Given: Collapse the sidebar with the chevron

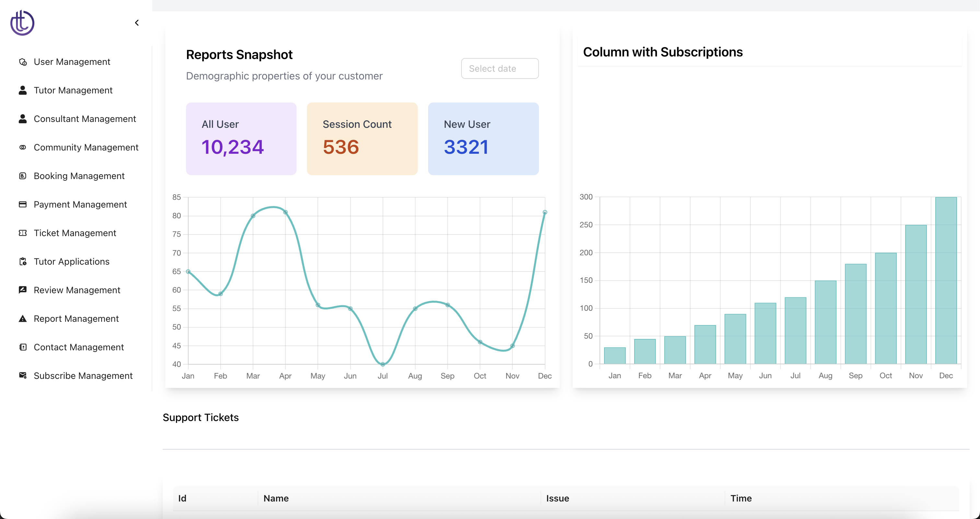Looking at the screenshot, I should pos(136,22).
